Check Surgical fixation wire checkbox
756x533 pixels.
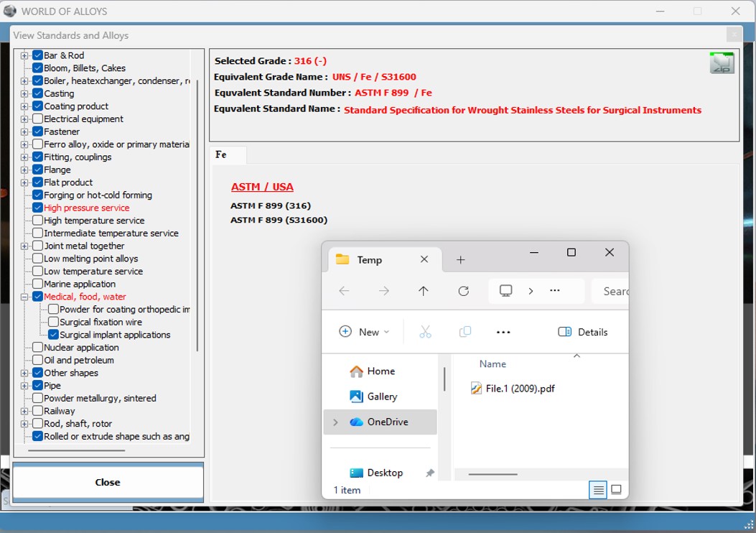coord(54,322)
